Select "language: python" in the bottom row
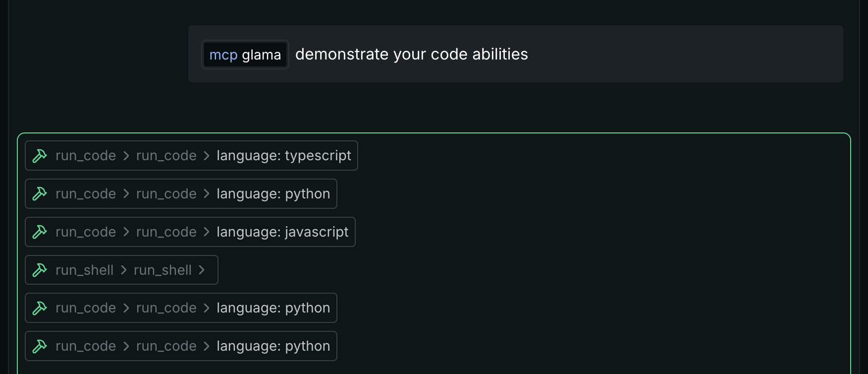This screenshot has width=868, height=374. click(273, 346)
